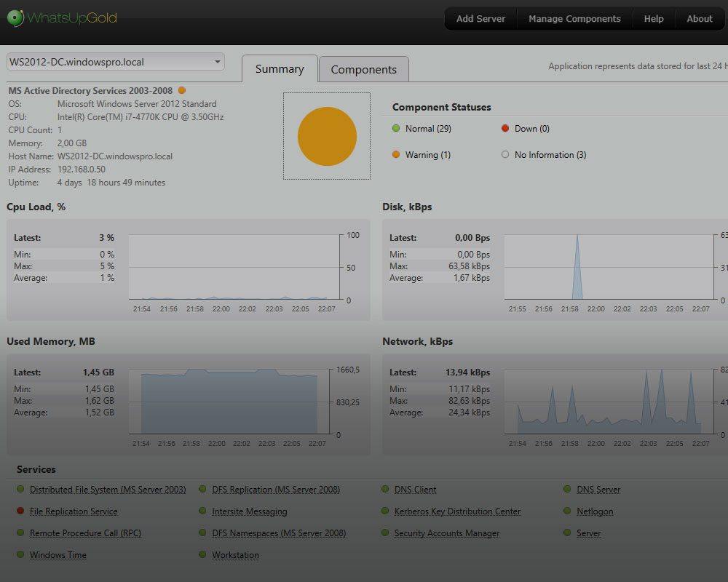Click the WhatsUpGold logo icon

[15, 18]
